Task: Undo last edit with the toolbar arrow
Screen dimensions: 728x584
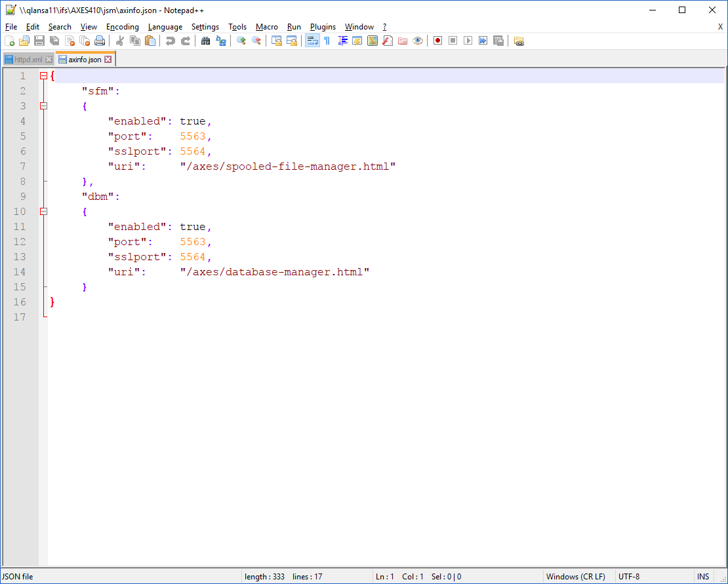Action: click(169, 40)
